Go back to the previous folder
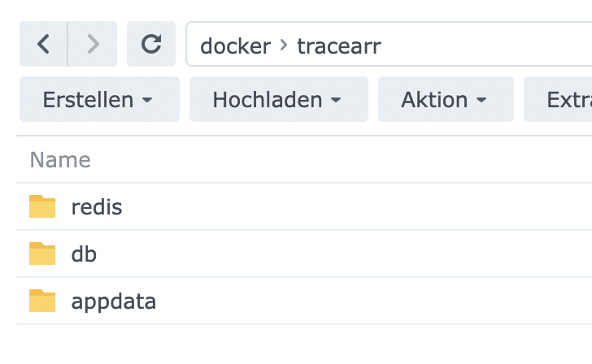 pos(44,45)
